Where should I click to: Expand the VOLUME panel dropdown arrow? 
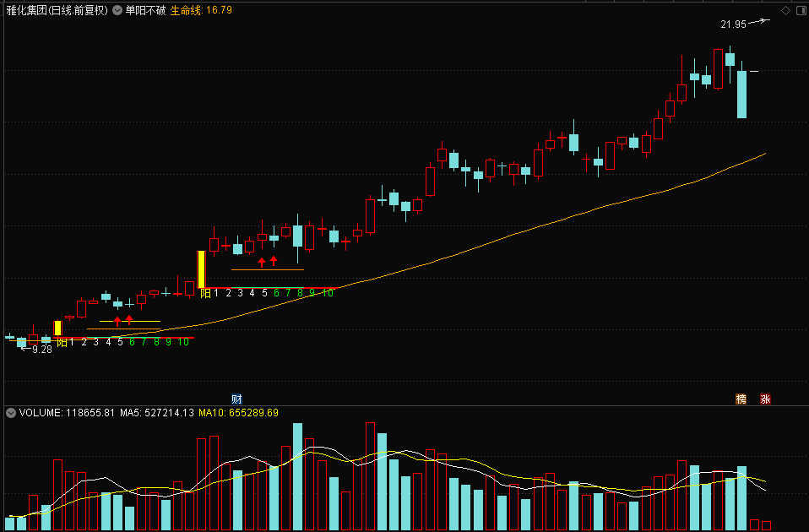pos(10,413)
